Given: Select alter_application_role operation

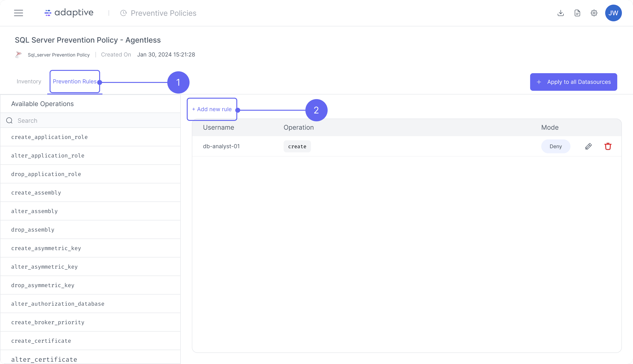Looking at the screenshot, I should 90,156.
